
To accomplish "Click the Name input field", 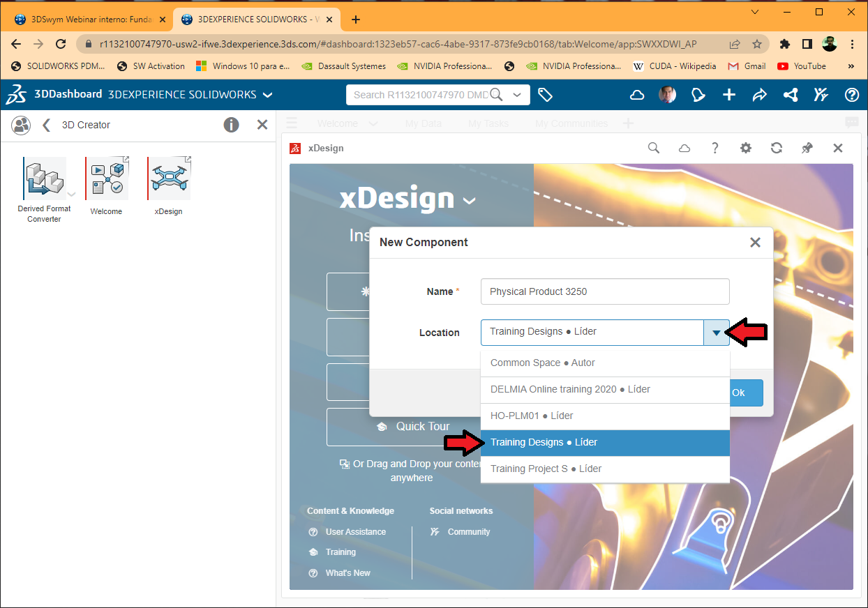I will point(605,291).
